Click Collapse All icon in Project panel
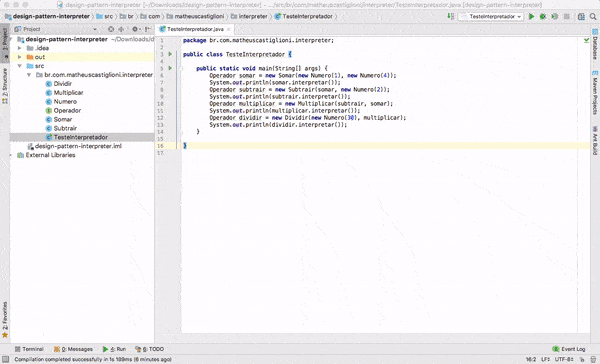This screenshot has width=600, height=364. click(121, 29)
